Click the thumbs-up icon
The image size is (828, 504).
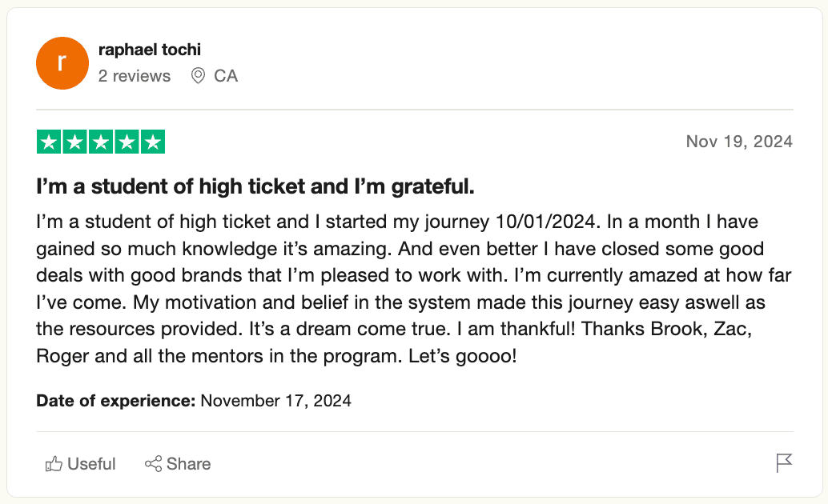(54, 464)
